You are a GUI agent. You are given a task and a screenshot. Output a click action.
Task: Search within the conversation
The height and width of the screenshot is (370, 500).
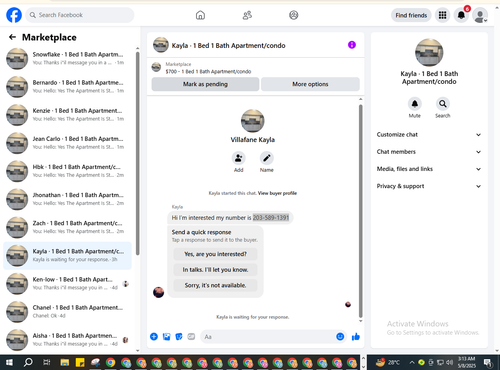(443, 104)
